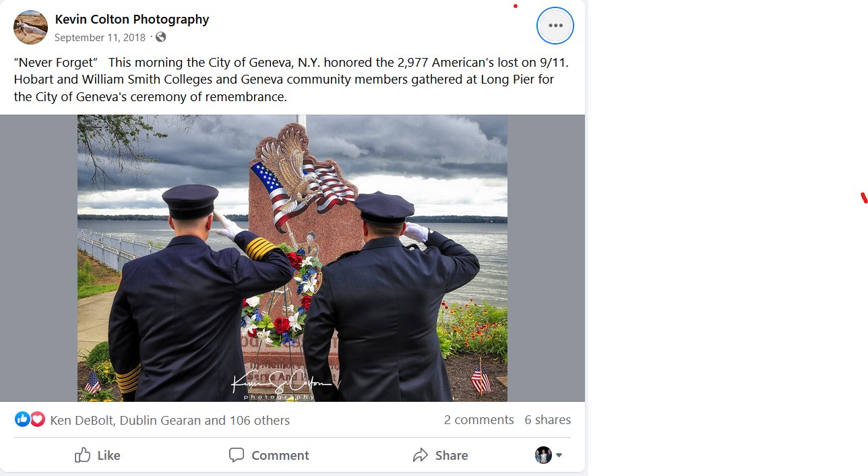868x476 pixels.
Task: Open the saluting officers memorial photo
Action: click(x=292, y=258)
